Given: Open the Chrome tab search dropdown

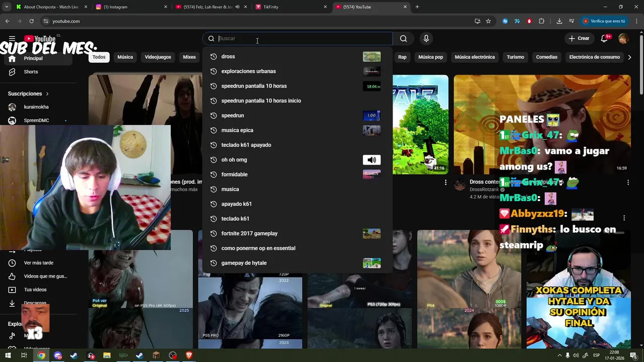Looking at the screenshot, I should 6,7.
